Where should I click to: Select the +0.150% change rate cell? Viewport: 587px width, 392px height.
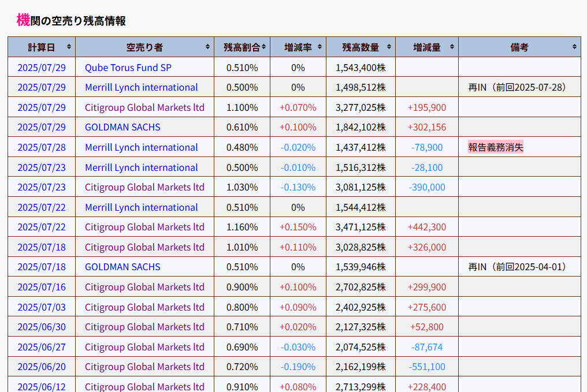tap(298, 227)
